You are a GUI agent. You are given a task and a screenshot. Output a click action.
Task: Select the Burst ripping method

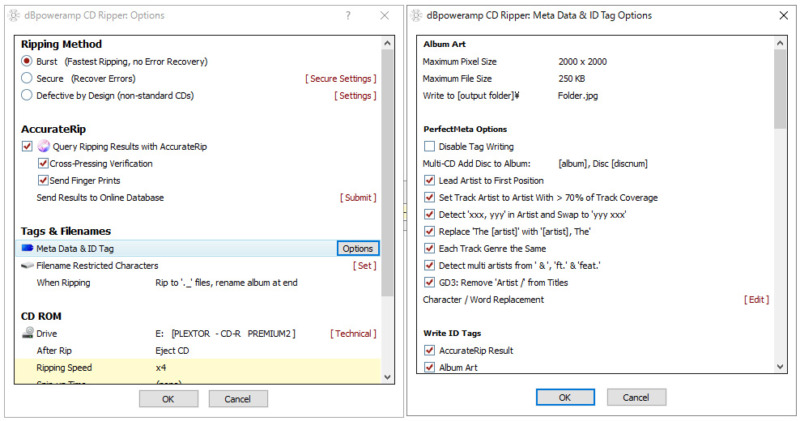tap(27, 61)
